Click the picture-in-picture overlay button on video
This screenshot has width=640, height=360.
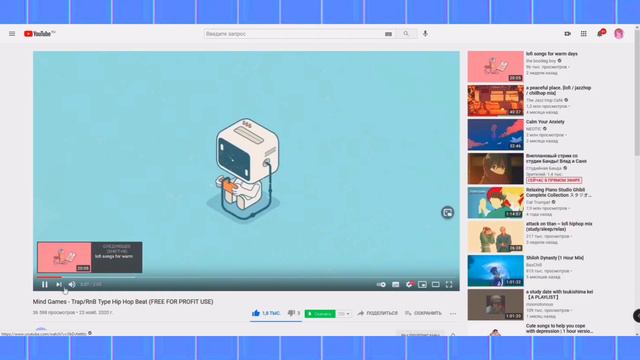[447, 212]
